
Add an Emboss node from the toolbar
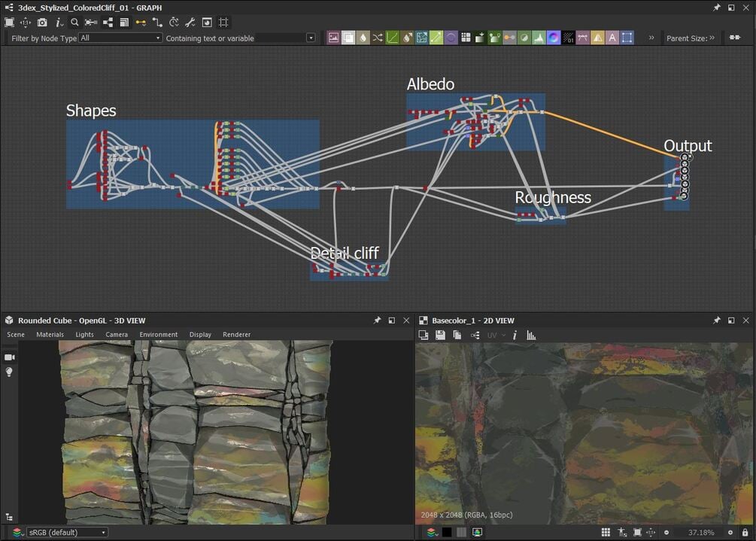451,38
